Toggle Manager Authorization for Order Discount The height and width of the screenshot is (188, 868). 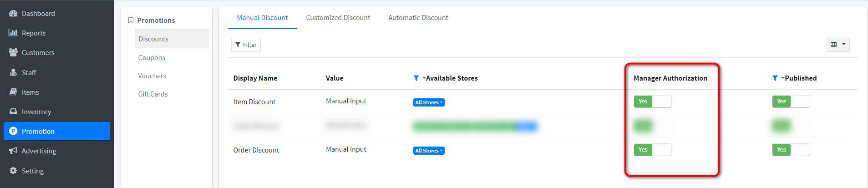point(652,150)
